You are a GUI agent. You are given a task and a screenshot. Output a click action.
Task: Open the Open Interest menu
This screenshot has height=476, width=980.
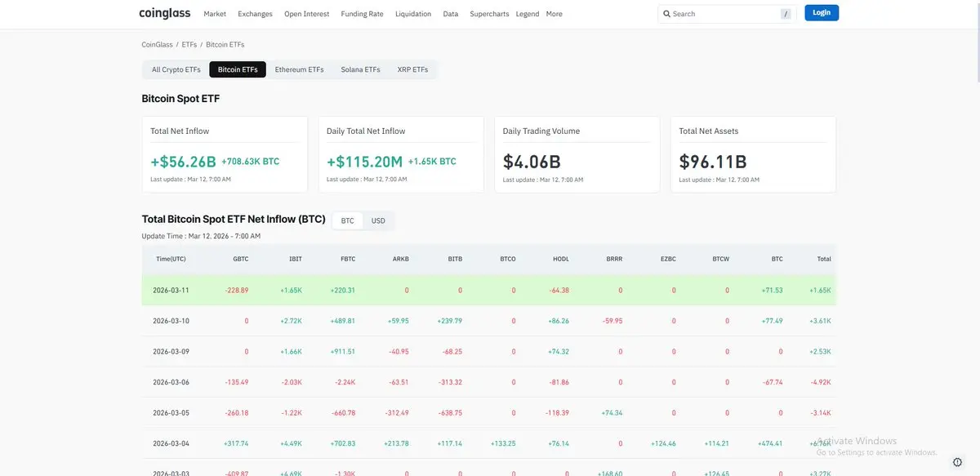tap(307, 14)
